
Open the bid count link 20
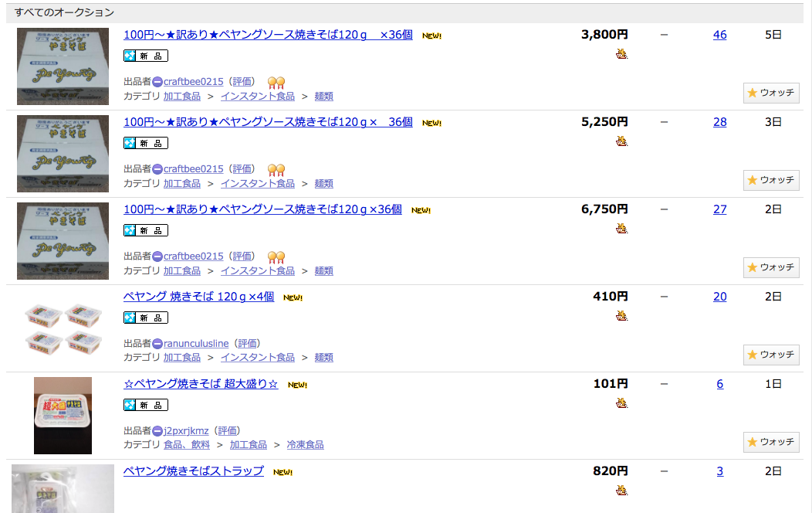coord(720,297)
